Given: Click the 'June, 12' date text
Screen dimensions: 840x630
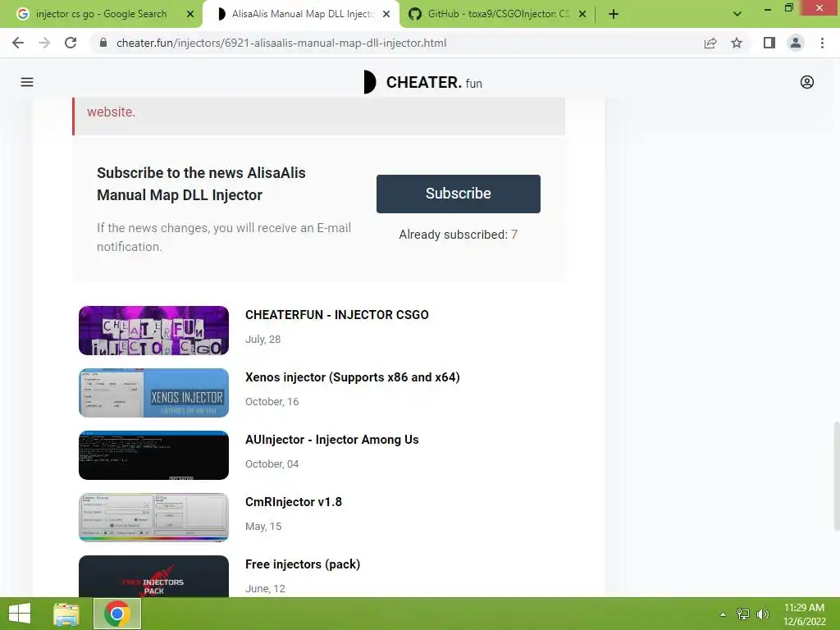Looking at the screenshot, I should point(265,589).
